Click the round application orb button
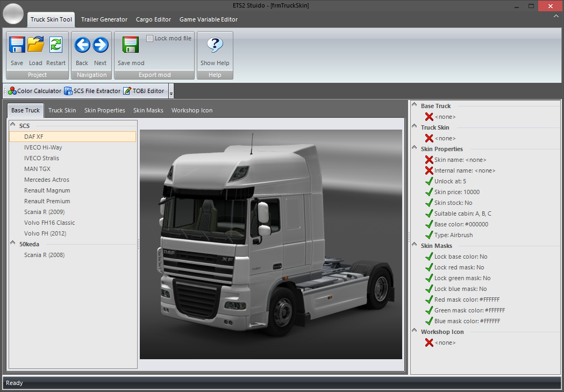Image resolution: width=564 pixels, height=392 pixels. (13, 13)
